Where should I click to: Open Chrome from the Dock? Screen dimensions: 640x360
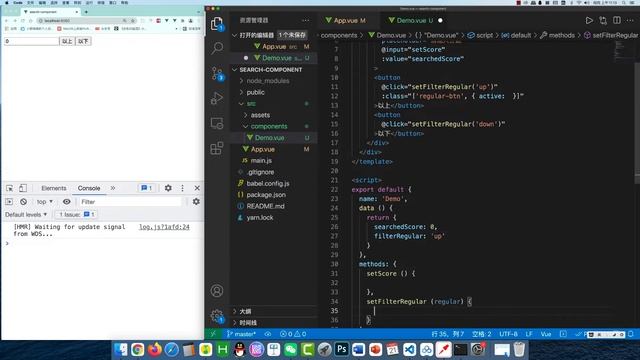pyautogui.click(x=138, y=349)
